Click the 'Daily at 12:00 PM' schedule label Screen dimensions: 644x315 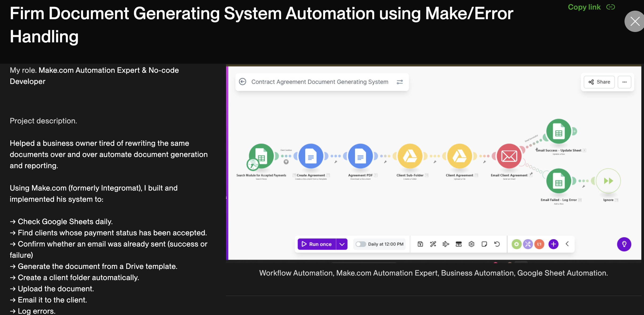(x=386, y=244)
